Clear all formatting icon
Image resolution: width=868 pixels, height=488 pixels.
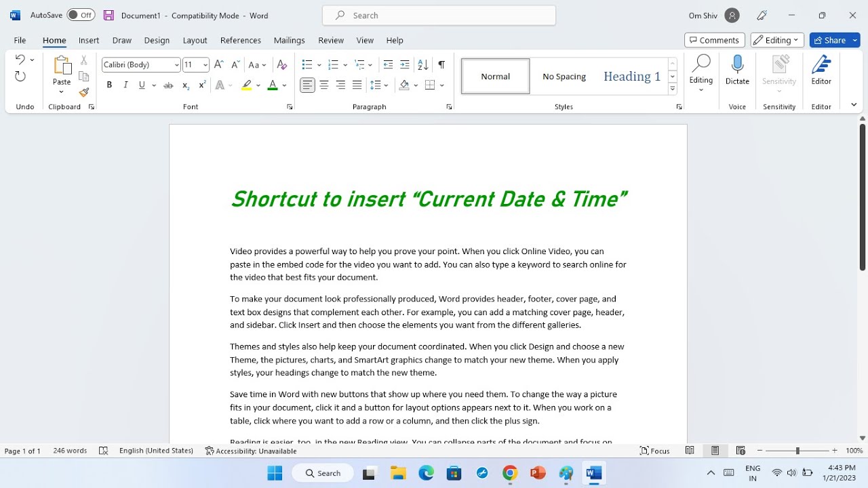tap(282, 64)
